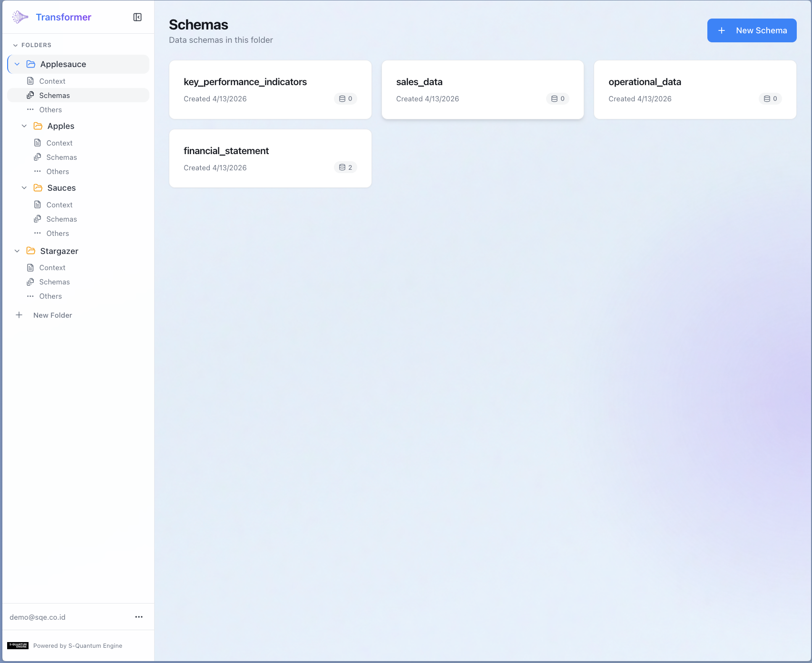Create a New Schema
Image resolution: width=812 pixels, height=663 pixels.
coord(752,30)
